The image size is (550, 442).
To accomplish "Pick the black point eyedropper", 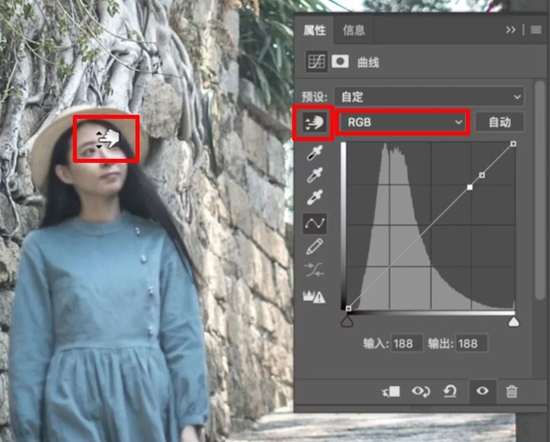I will pos(315,153).
